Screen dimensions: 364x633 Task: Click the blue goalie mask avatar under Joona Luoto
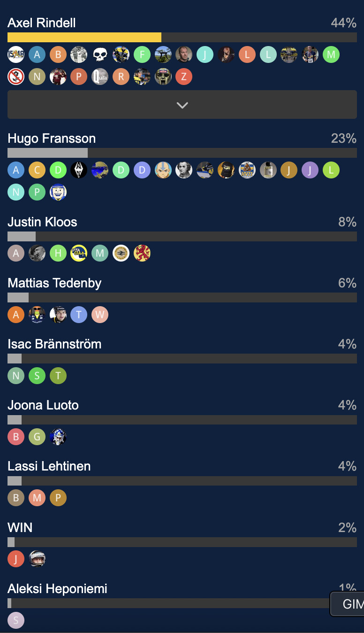(x=58, y=437)
